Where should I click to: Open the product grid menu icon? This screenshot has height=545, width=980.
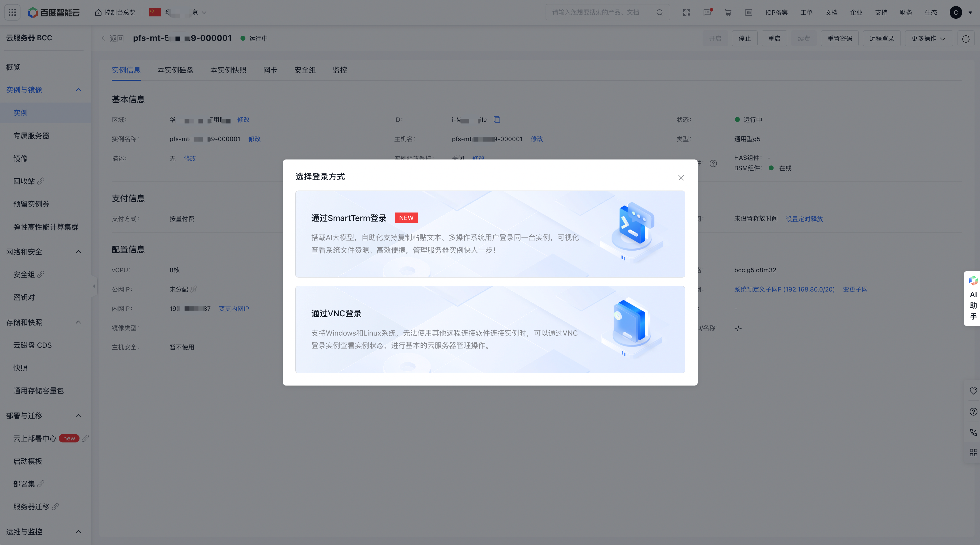(12, 13)
